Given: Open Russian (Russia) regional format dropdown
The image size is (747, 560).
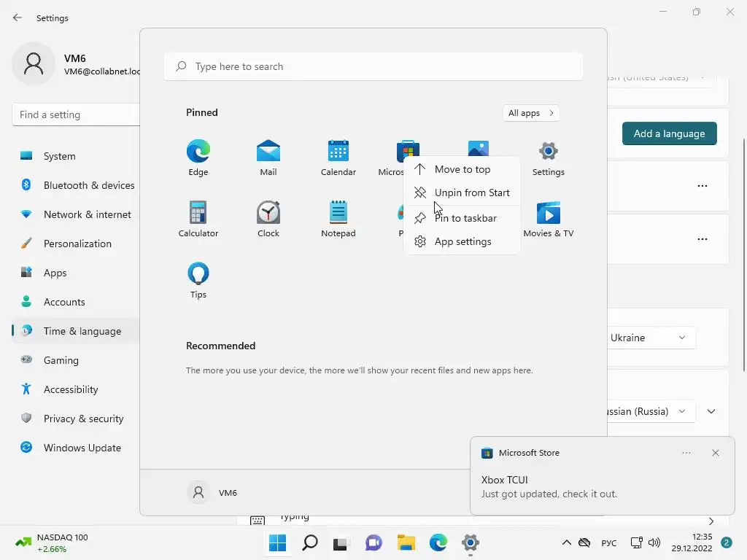Looking at the screenshot, I should [650, 411].
